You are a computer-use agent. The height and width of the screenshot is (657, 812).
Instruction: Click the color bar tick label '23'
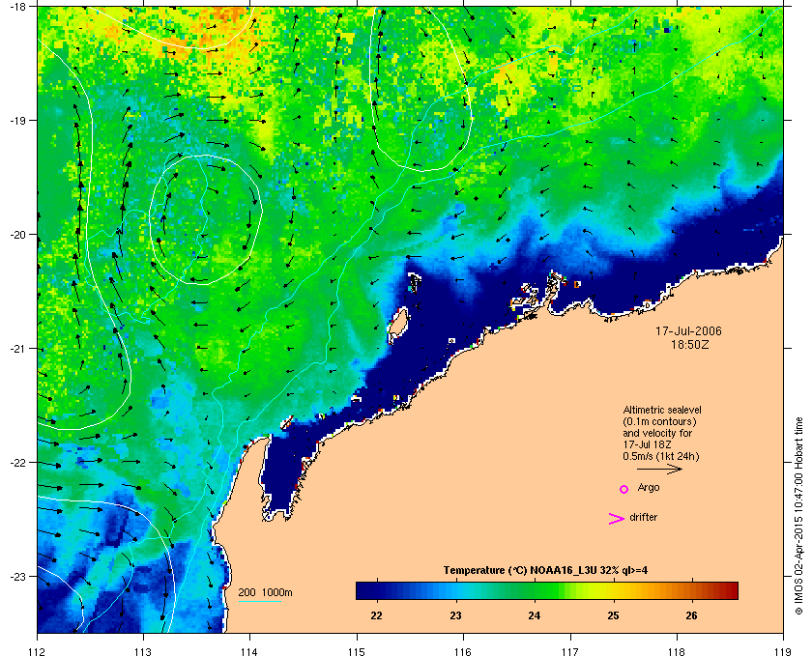[455, 615]
